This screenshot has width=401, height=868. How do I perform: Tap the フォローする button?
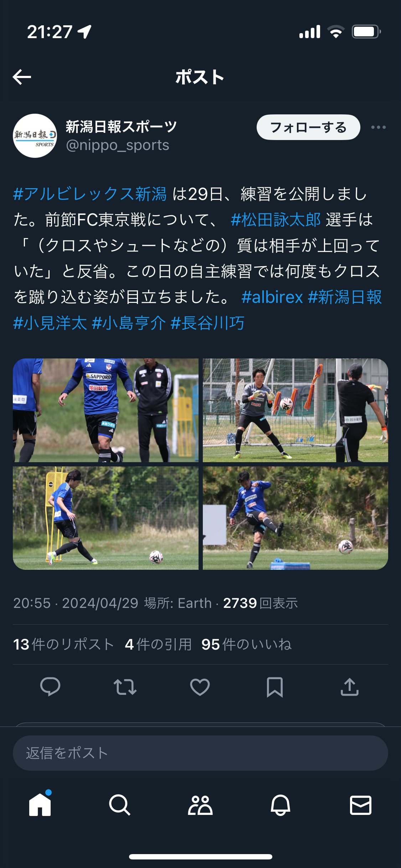[x=308, y=127]
